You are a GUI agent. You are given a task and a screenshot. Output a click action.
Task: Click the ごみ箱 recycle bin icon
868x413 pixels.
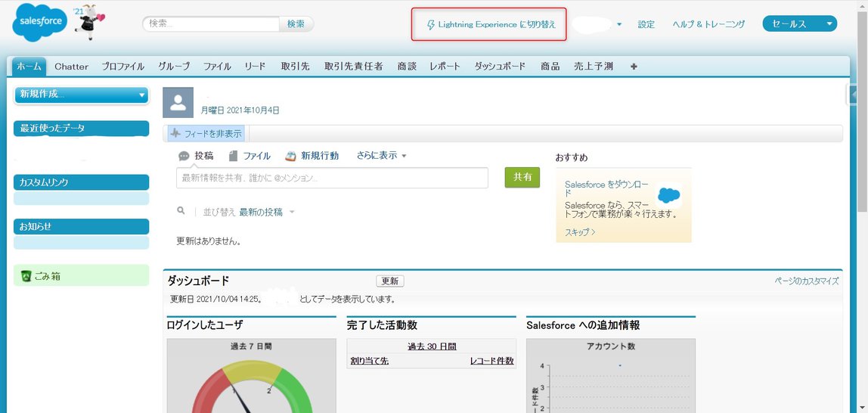pos(26,276)
